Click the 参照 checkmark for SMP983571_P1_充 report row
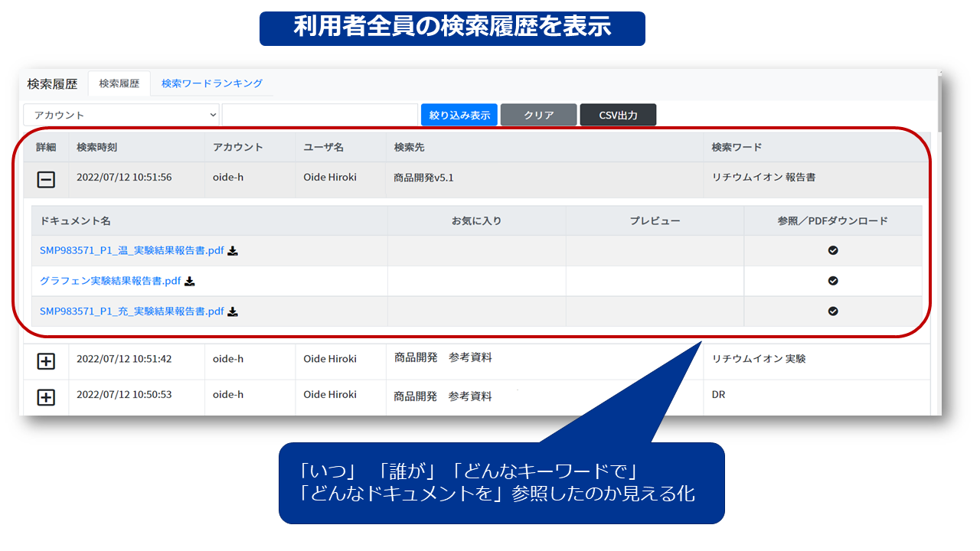 [x=832, y=311]
